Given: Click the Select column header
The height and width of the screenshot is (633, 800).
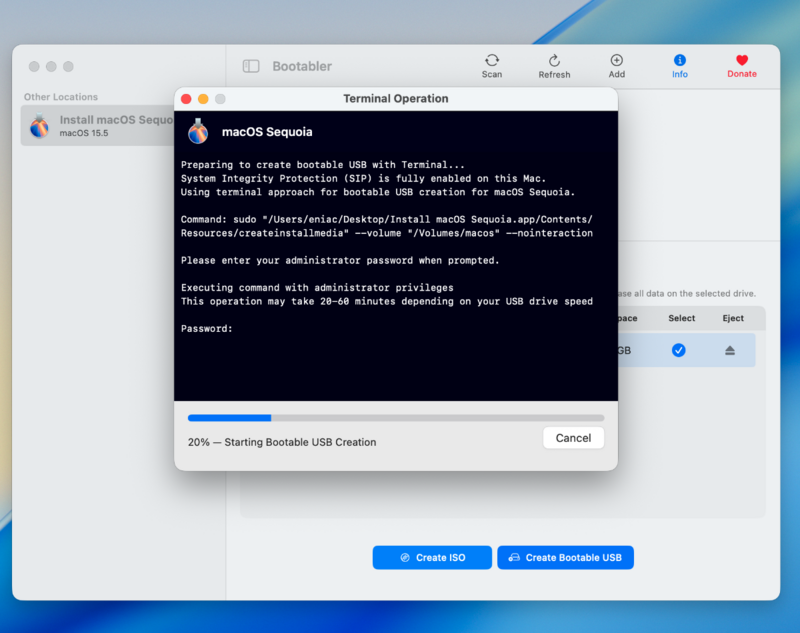Looking at the screenshot, I should pos(681,318).
